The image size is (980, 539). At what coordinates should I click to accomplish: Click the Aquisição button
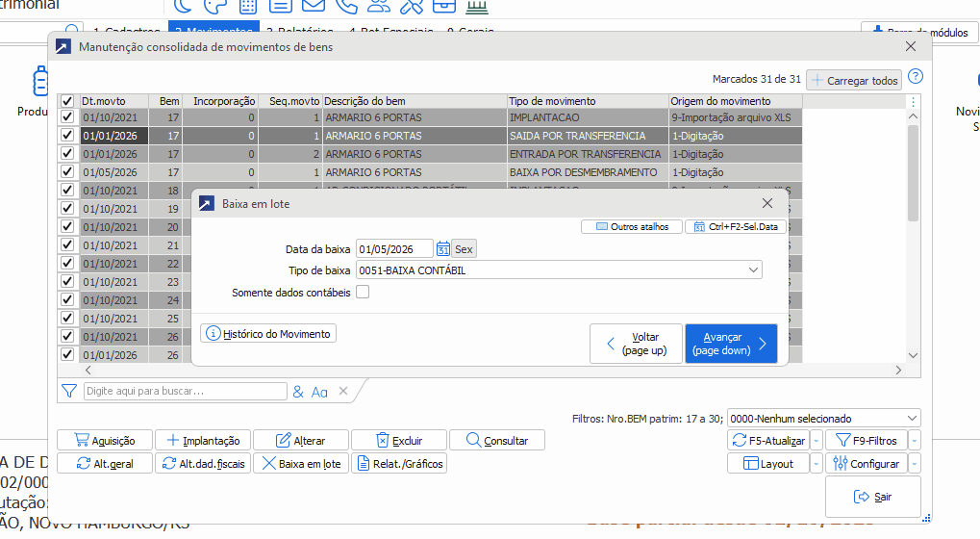coord(105,441)
